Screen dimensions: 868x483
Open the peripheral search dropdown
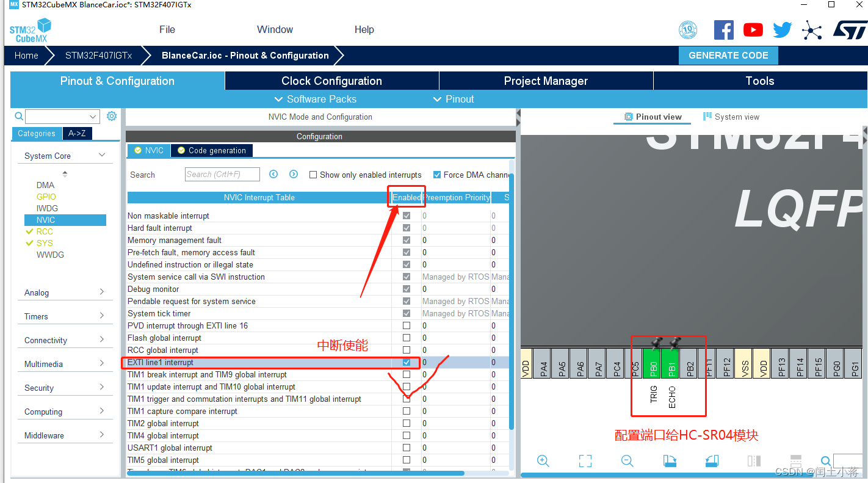click(93, 117)
